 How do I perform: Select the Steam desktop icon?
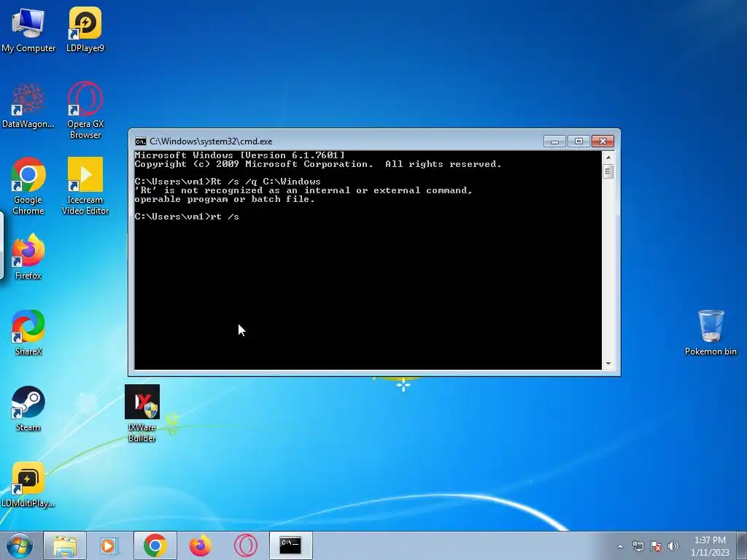coord(28,408)
